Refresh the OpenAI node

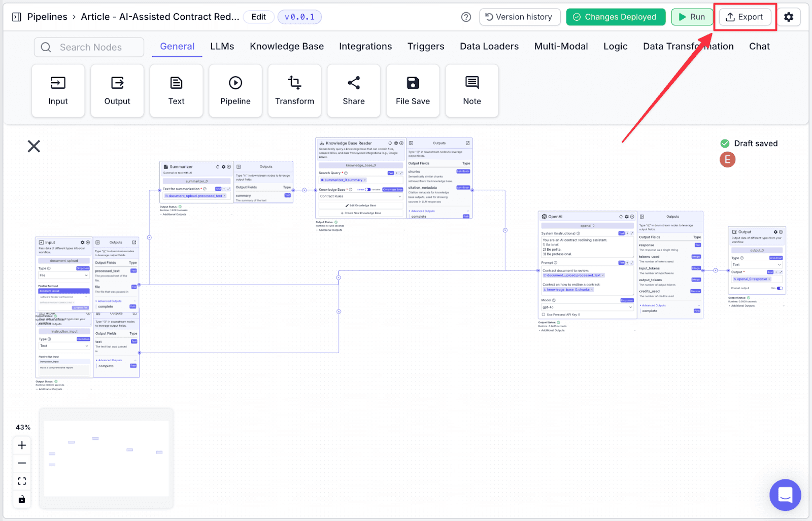pos(621,217)
